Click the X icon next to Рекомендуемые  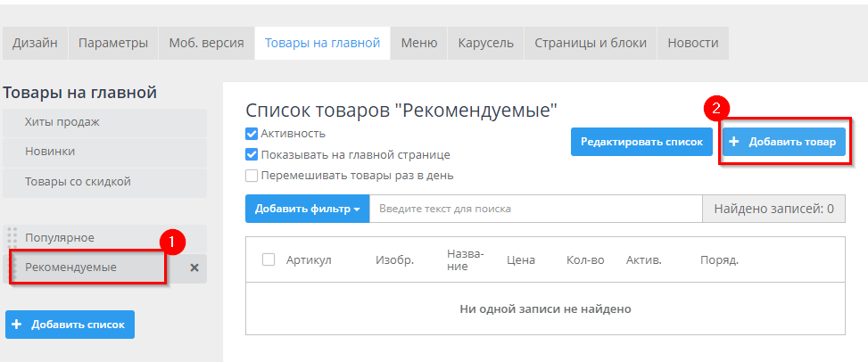point(194,267)
